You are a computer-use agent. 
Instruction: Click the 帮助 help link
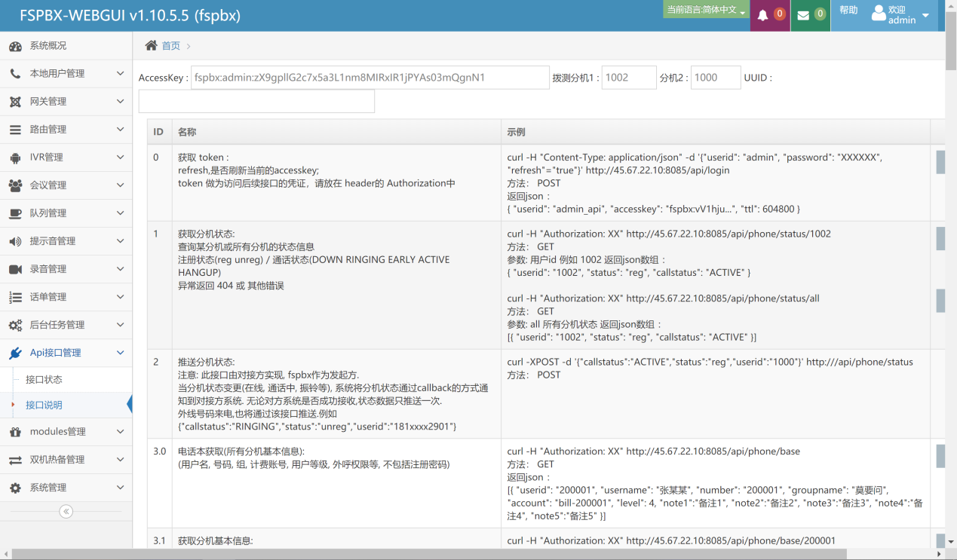[848, 11]
